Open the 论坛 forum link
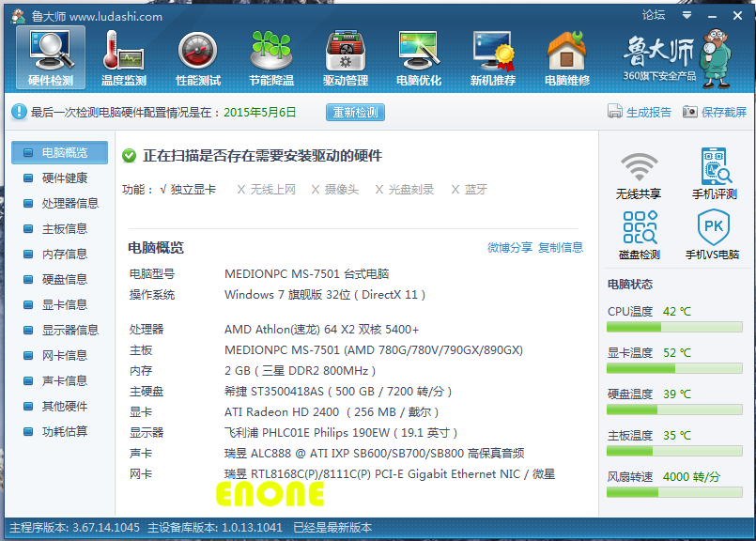The height and width of the screenshot is (541, 756). (x=654, y=15)
